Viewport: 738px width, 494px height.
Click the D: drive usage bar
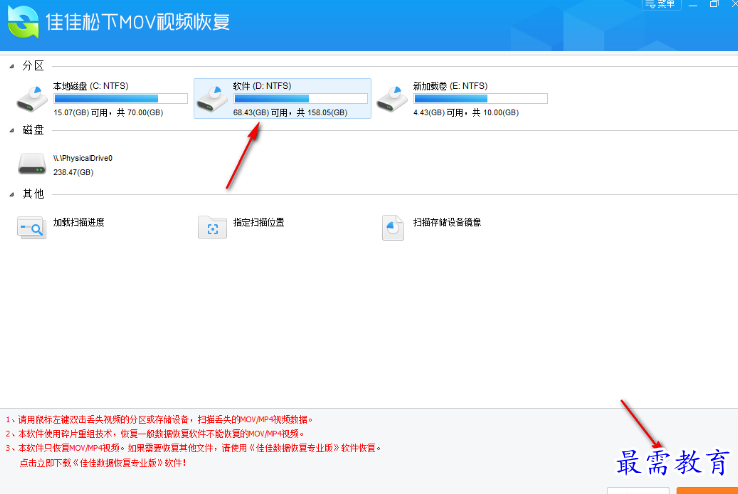point(301,98)
